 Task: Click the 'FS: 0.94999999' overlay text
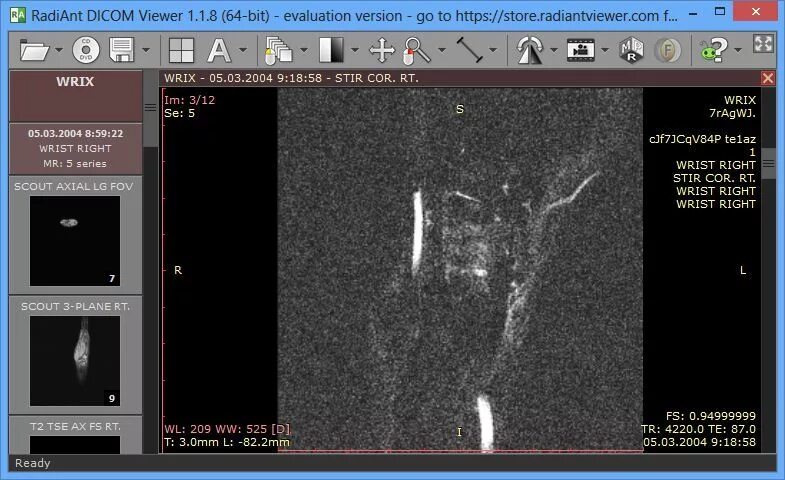click(x=711, y=416)
